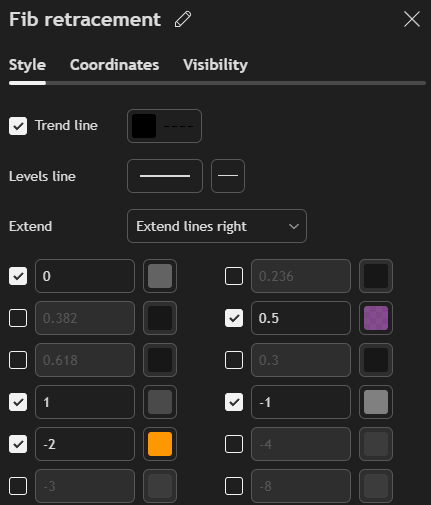Click the level 0 value field
This screenshot has height=505, width=431.
pyautogui.click(x=85, y=276)
